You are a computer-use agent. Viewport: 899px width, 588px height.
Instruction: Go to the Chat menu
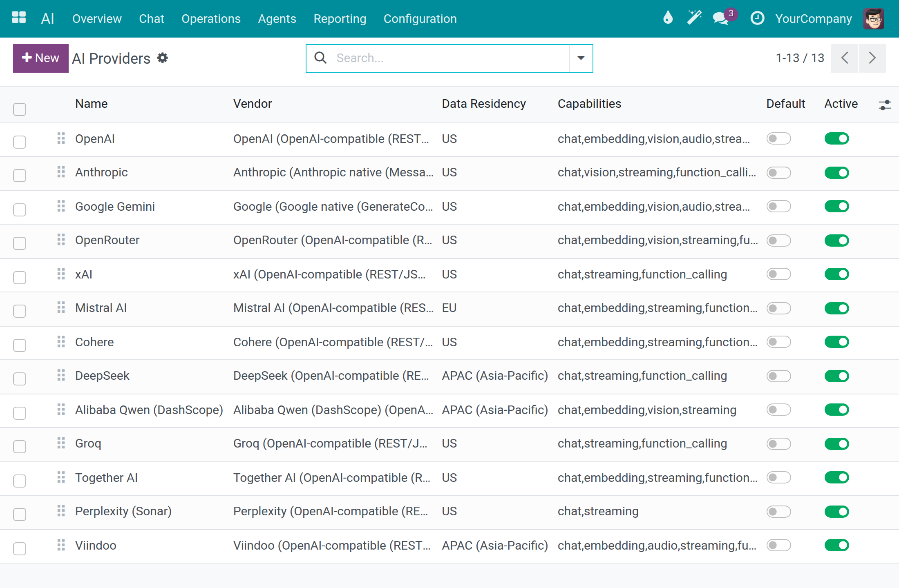click(152, 19)
